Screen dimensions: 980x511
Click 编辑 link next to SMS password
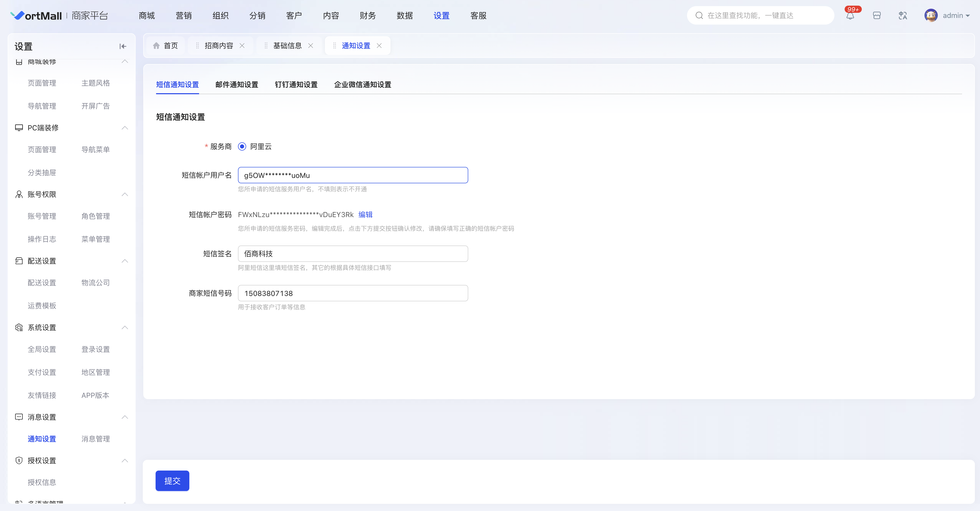(x=365, y=214)
